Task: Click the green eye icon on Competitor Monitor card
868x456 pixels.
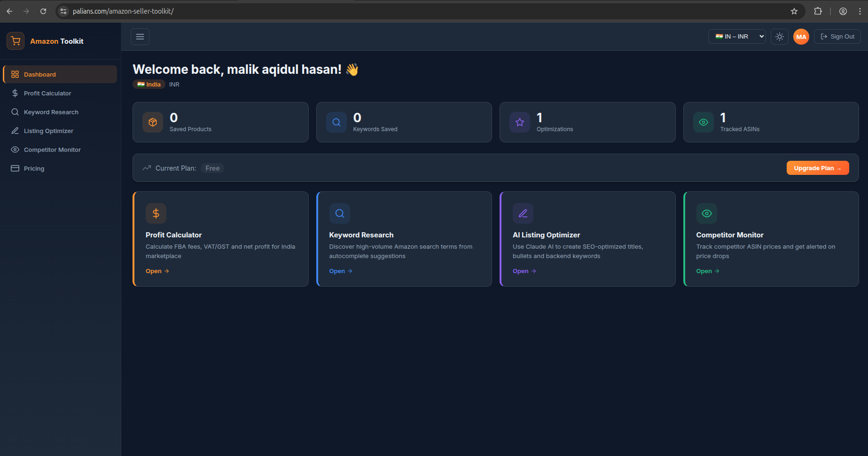Action: point(707,213)
